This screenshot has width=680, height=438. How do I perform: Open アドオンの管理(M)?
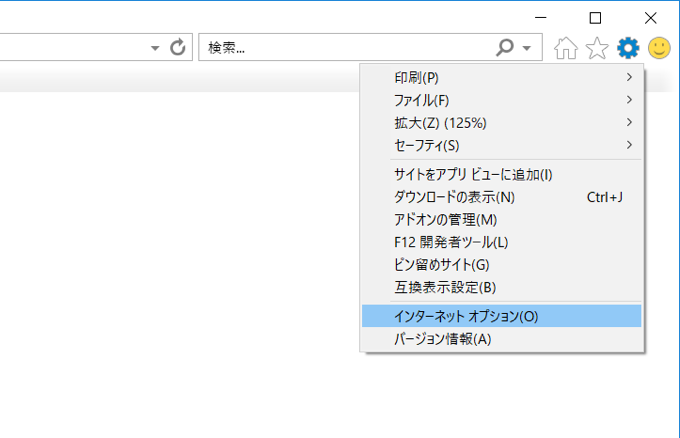click(x=446, y=219)
